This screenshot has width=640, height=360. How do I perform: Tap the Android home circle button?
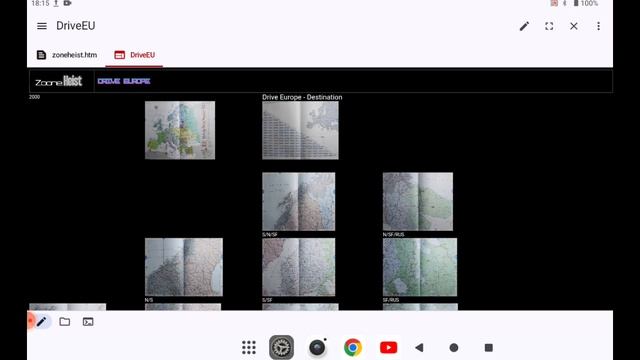point(453,348)
